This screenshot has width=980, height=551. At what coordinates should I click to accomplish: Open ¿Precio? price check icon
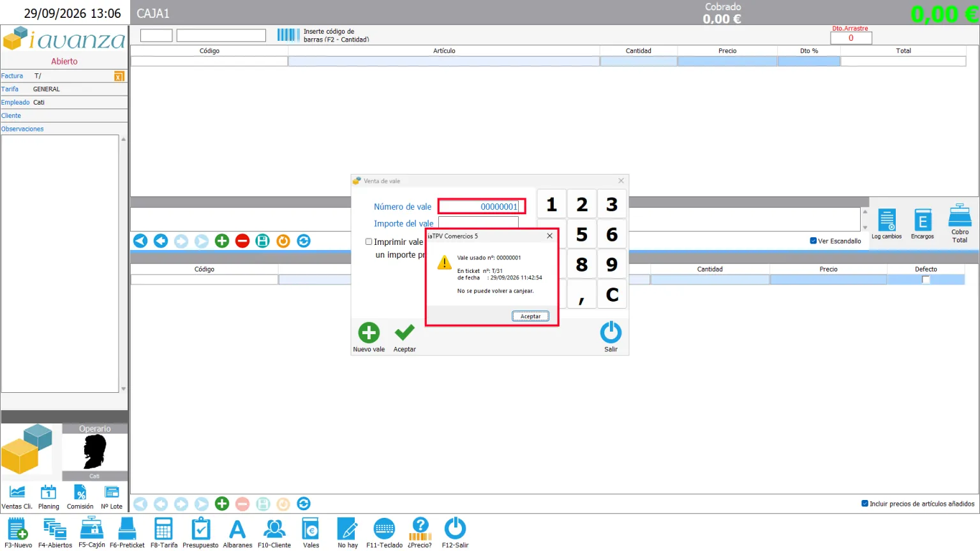(420, 529)
